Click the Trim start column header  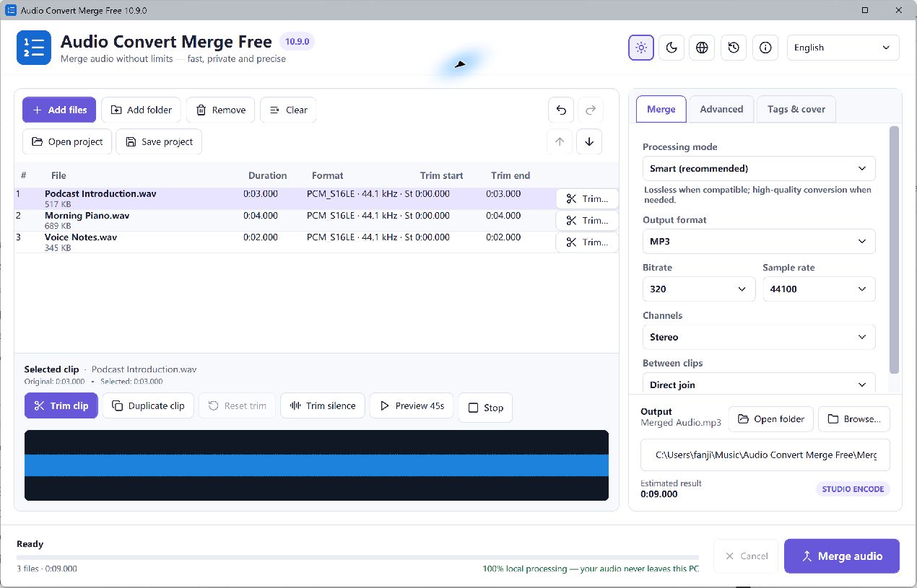point(442,175)
